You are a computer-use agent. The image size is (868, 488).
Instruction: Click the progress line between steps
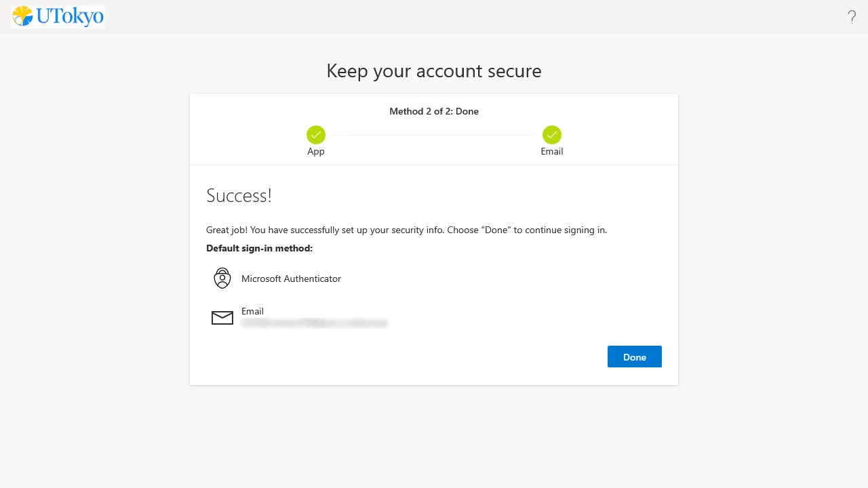434,135
